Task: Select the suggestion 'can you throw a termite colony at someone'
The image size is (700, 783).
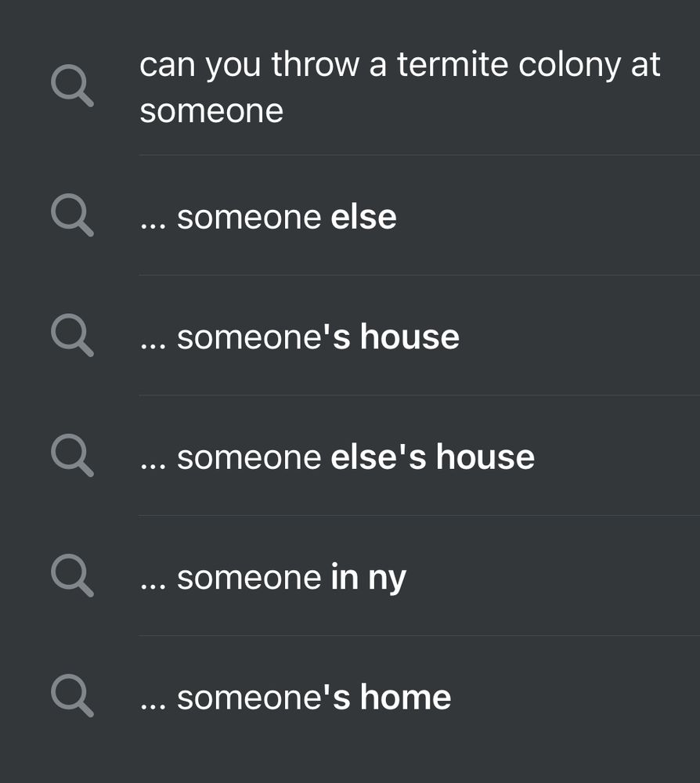Action: (352, 86)
